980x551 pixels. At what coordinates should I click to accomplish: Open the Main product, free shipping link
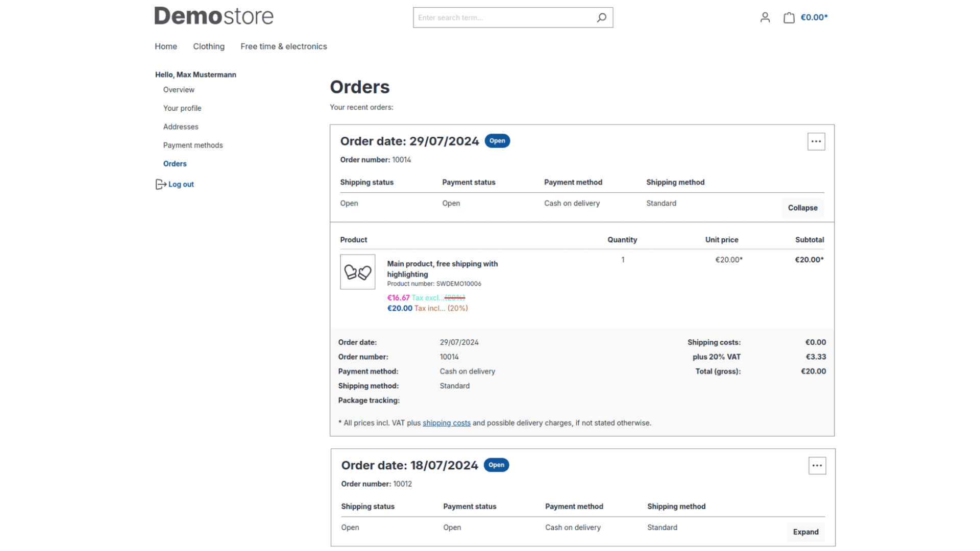443,269
